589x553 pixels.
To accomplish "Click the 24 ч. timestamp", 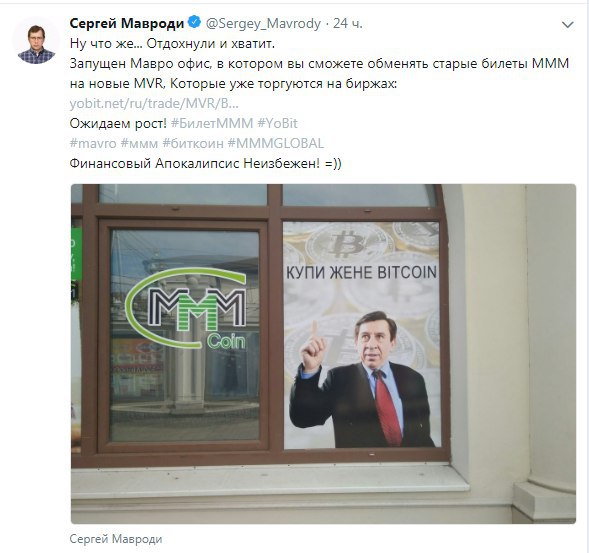I will pos(348,23).
